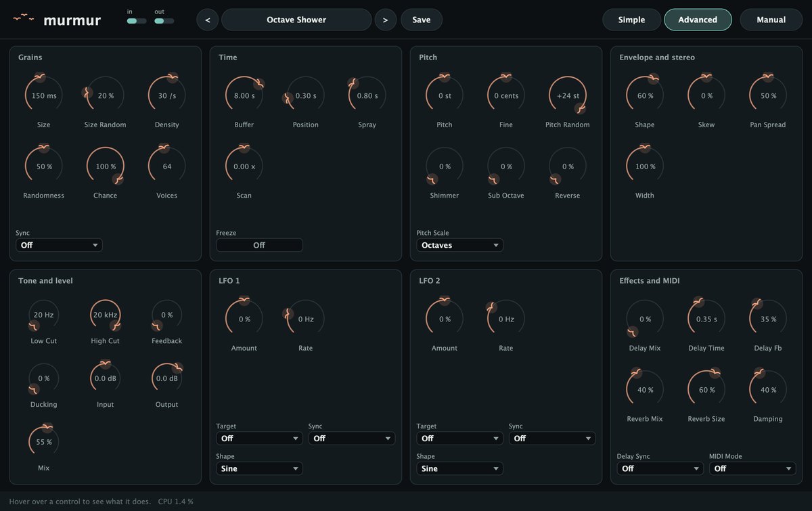Click the Low Cut knob
This screenshot has height=511, width=812.
pos(44,315)
